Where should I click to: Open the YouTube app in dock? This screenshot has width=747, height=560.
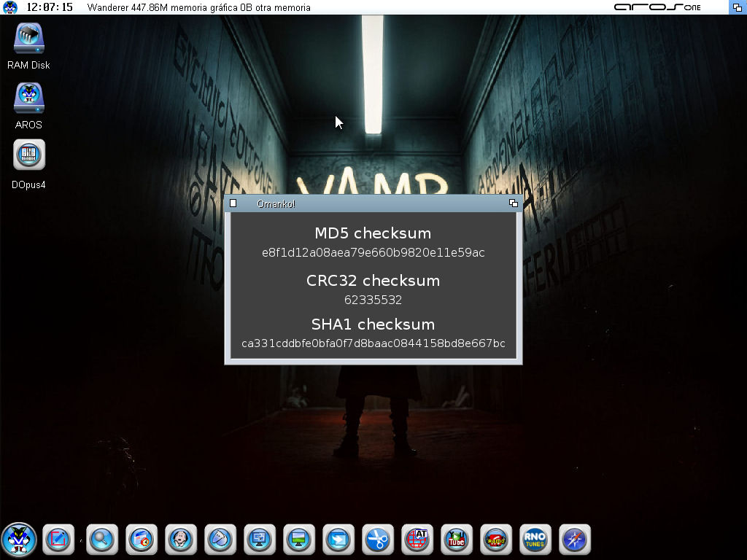pos(457,540)
